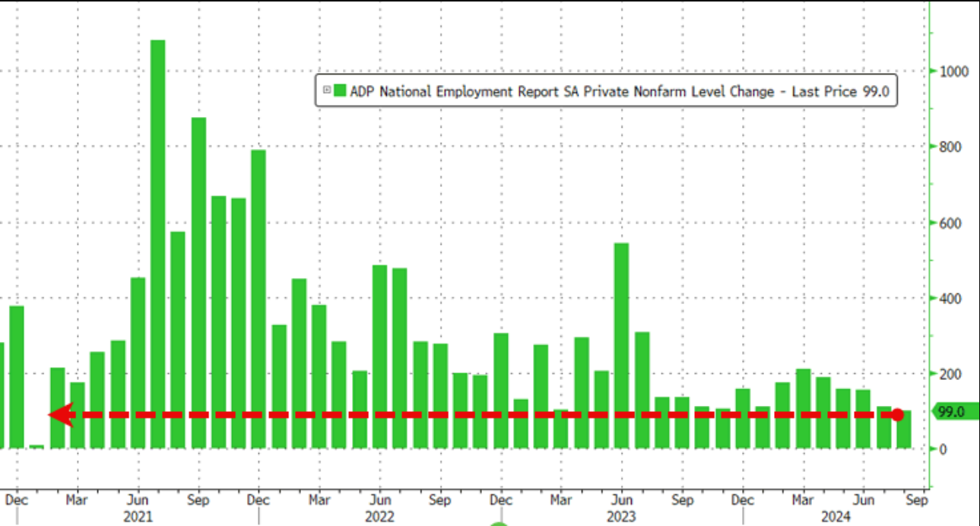Click the green legend color swatch
980x526 pixels.
click(x=340, y=90)
